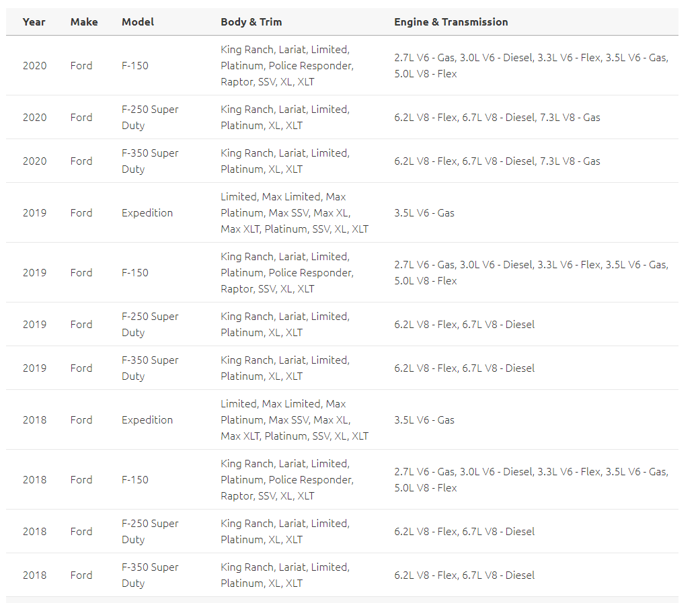This screenshot has width=700, height=603.
Task: Click the Make column header
Action: click(x=84, y=22)
